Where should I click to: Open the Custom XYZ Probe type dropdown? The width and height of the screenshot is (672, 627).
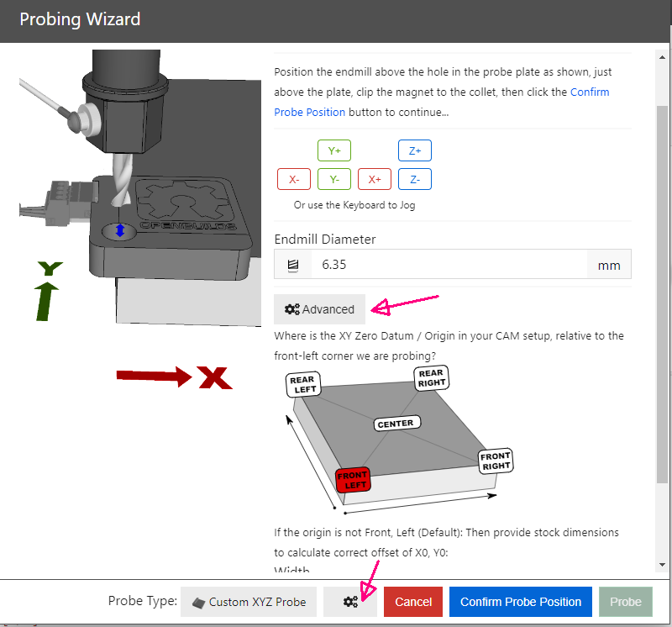[x=248, y=602]
